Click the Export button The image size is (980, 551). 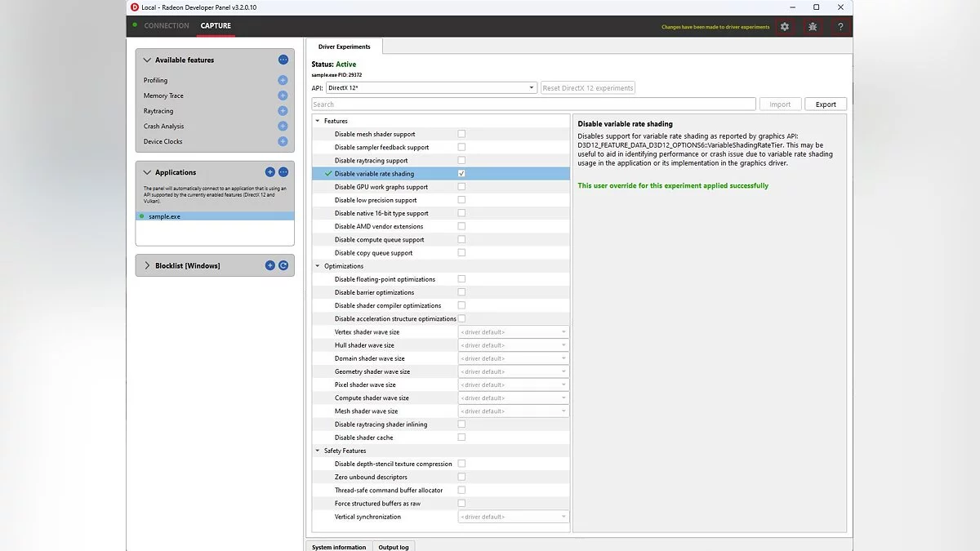[x=826, y=104]
